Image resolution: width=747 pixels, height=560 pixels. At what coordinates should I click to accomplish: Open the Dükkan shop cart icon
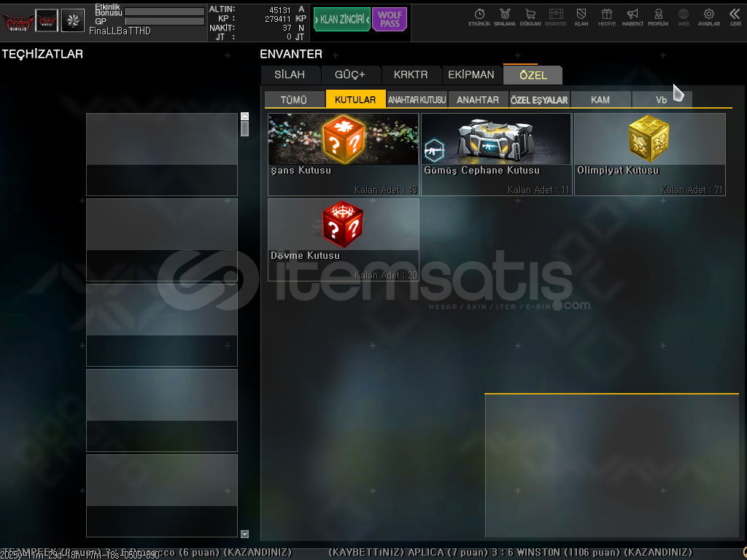(530, 16)
